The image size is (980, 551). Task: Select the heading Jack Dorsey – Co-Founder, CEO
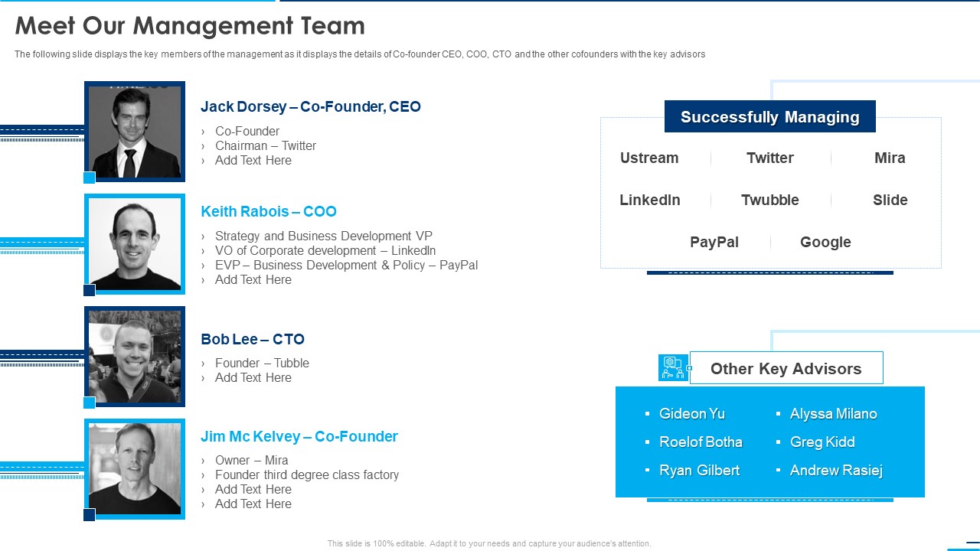311,106
